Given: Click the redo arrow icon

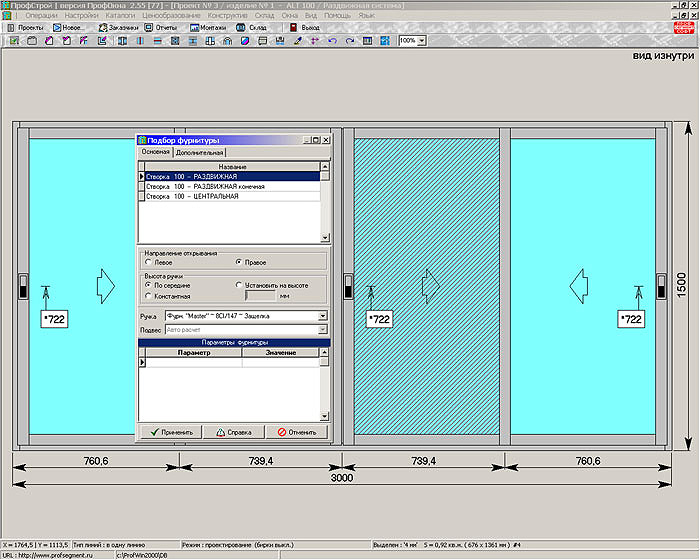Looking at the screenshot, I should point(349,41).
